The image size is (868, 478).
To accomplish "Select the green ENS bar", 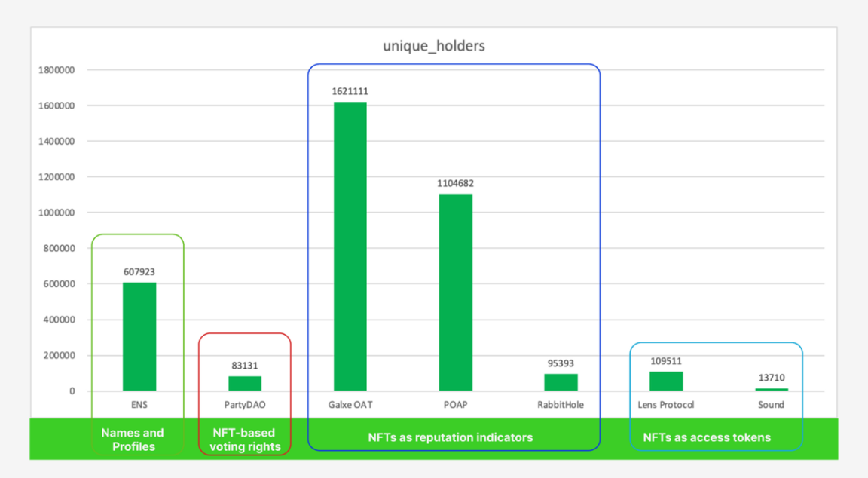I will (x=139, y=336).
